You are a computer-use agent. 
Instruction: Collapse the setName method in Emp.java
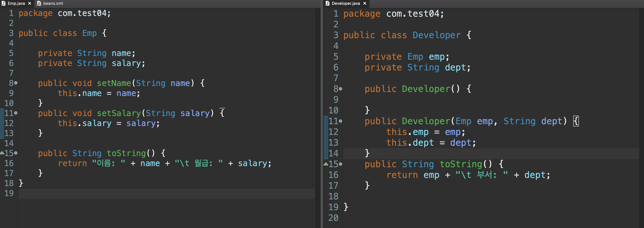16,83
